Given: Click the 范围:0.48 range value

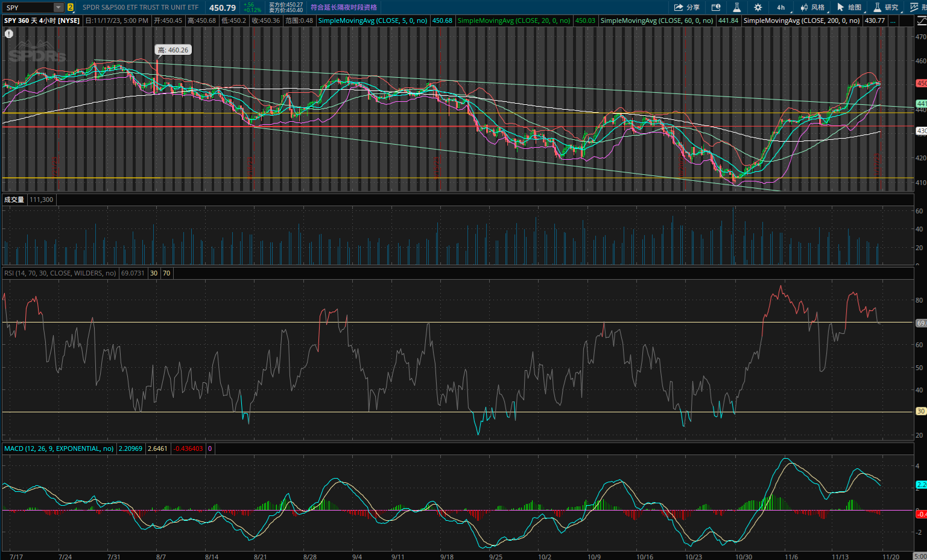Looking at the screenshot, I should point(299,20).
